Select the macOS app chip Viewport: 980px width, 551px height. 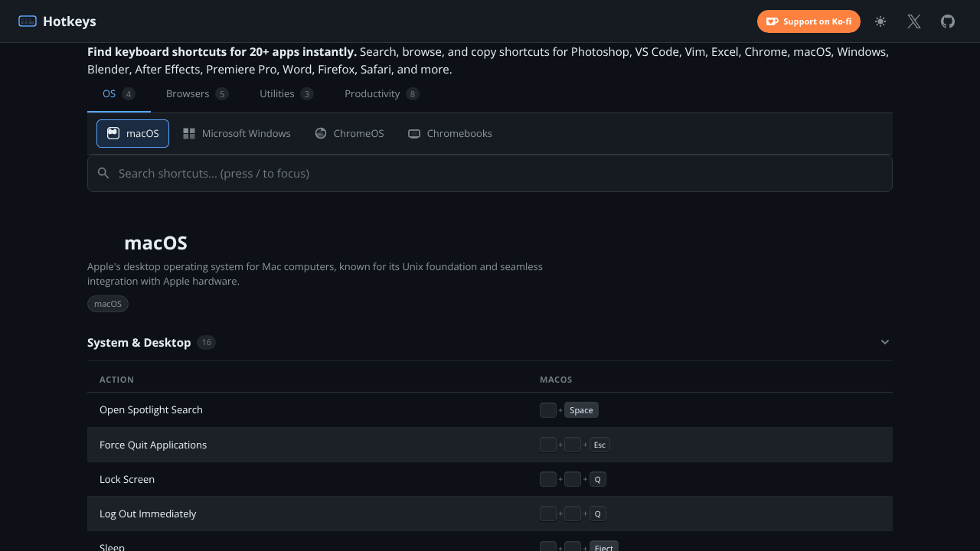click(x=132, y=133)
